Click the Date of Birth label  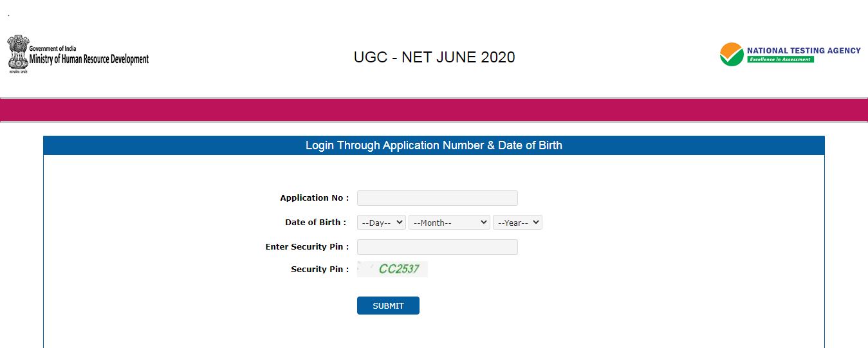(x=315, y=223)
